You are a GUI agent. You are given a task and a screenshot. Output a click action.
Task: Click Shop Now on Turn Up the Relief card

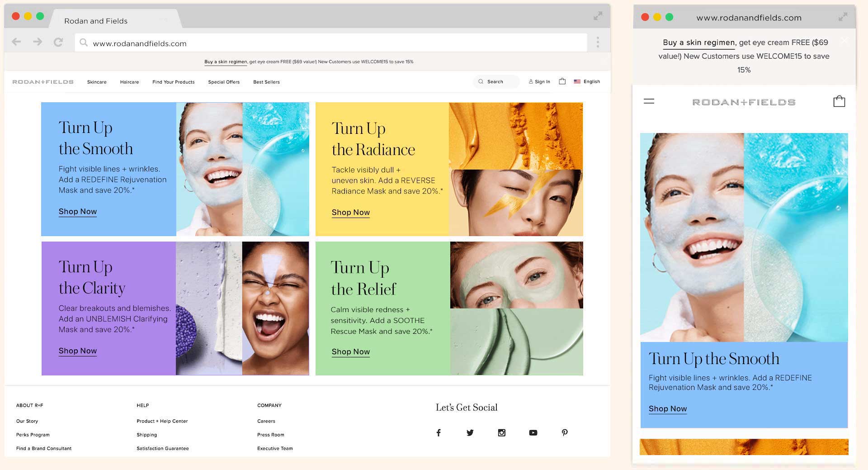[351, 351]
